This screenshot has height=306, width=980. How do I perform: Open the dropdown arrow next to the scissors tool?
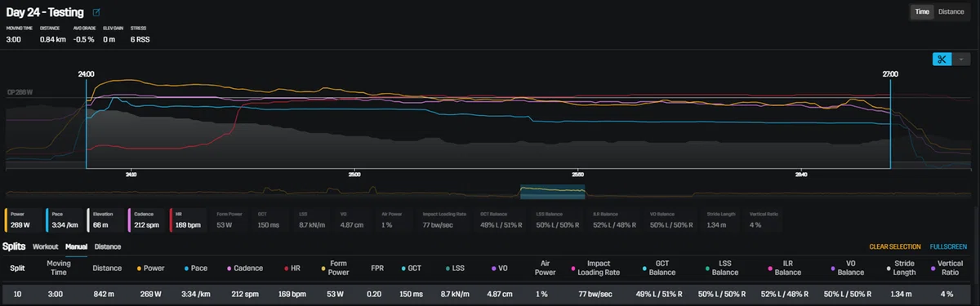click(x=961, y=59)
